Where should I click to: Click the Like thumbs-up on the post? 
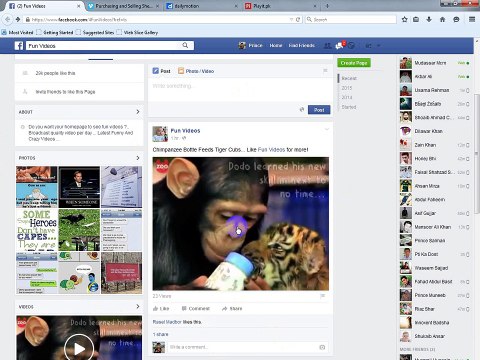[x=161, y=309]
